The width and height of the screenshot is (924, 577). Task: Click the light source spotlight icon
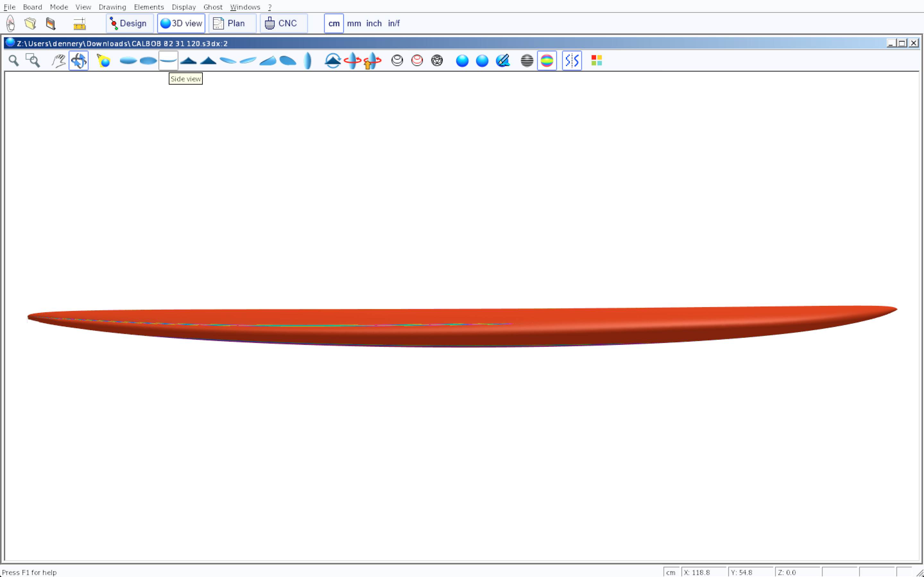click(x=104, y=61)
